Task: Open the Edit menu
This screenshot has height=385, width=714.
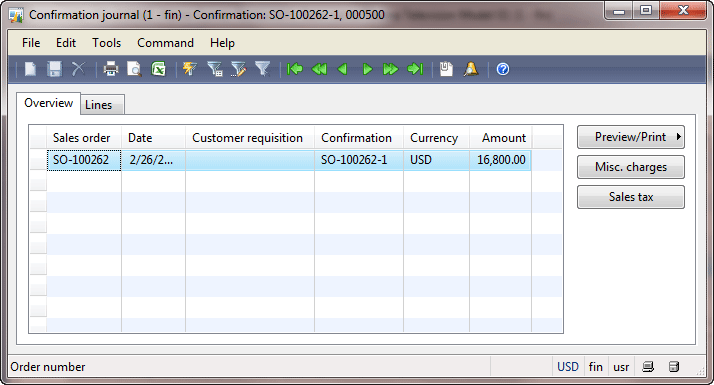Action: point(66,43)
